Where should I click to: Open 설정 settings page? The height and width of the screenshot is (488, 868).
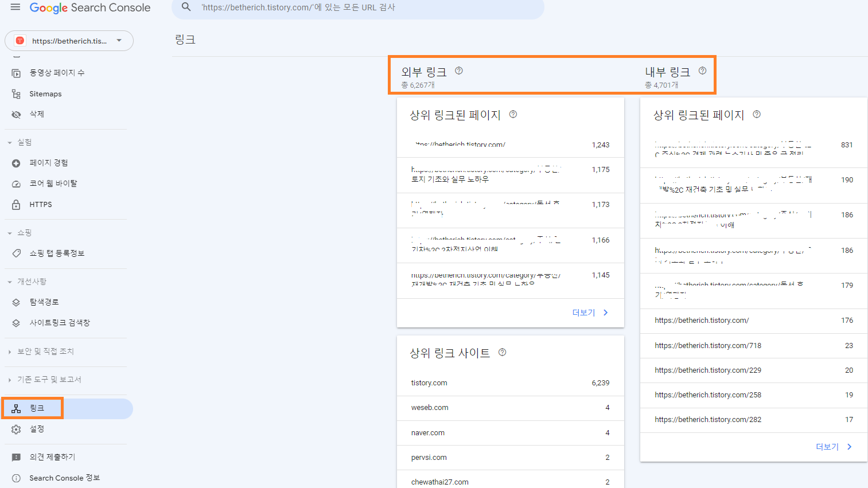[37, 429]
